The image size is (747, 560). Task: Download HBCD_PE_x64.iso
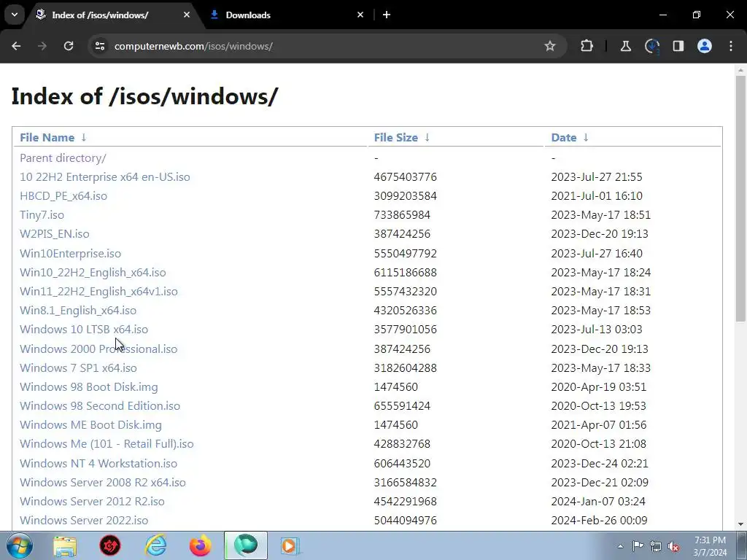(63, 195)
